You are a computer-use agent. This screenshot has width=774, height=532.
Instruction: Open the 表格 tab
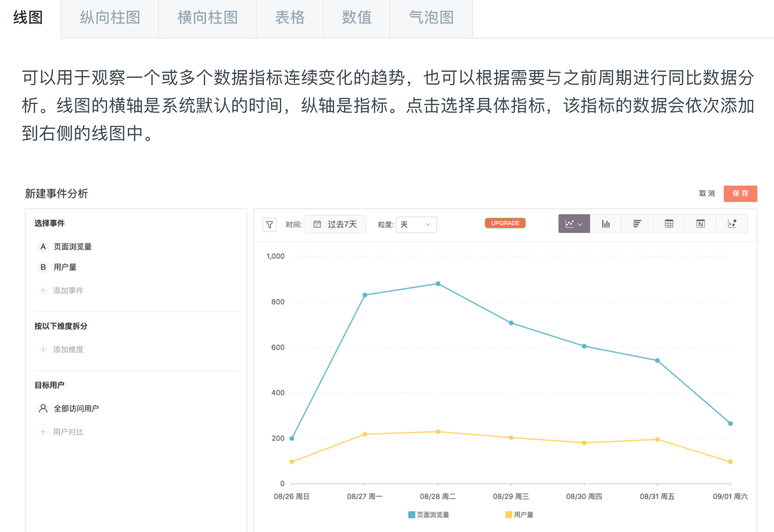point(290,18)
